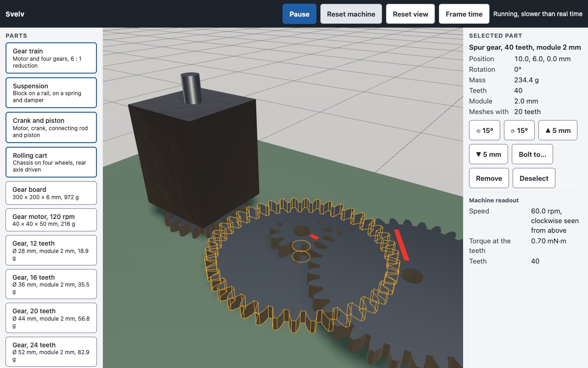
Task: Load the Gear train preset
Action: coord(51,58)
